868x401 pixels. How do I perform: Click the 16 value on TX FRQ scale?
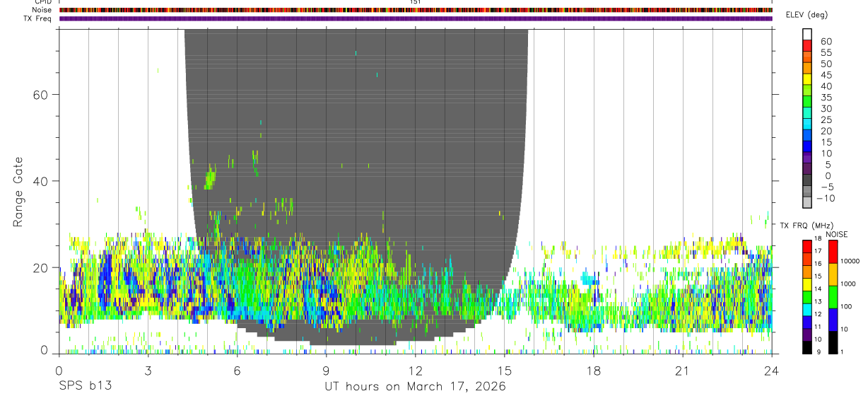tap(817, 264)
